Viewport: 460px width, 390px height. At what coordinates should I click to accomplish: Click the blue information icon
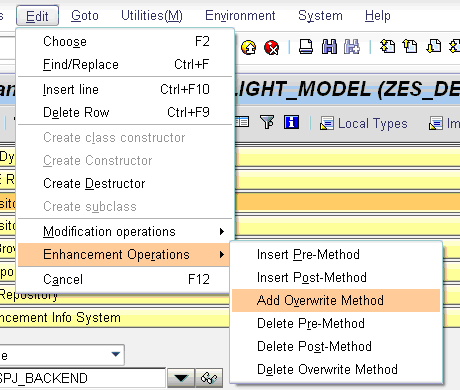(291, 122)
